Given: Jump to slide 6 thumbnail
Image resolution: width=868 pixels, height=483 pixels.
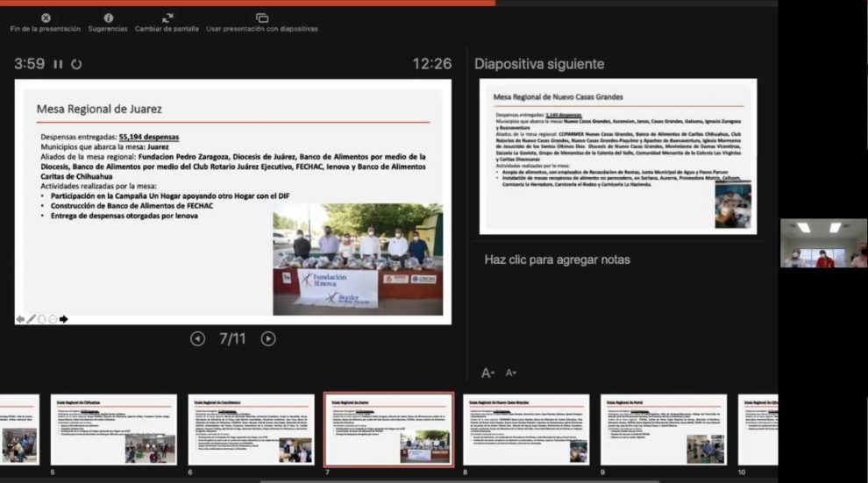Looking at the screenshot, I should tap(251, 429).
